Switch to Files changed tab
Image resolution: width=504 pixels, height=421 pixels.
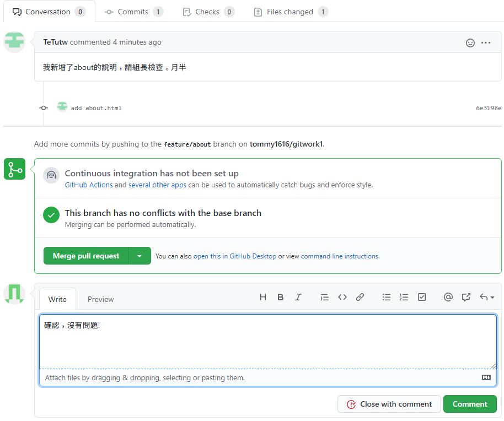tap(291, 12)
